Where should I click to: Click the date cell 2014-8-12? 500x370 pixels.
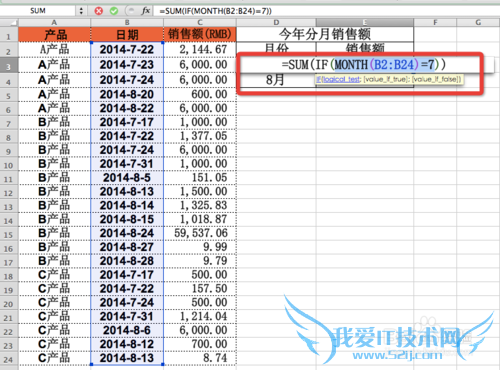(x=127, y=344)
